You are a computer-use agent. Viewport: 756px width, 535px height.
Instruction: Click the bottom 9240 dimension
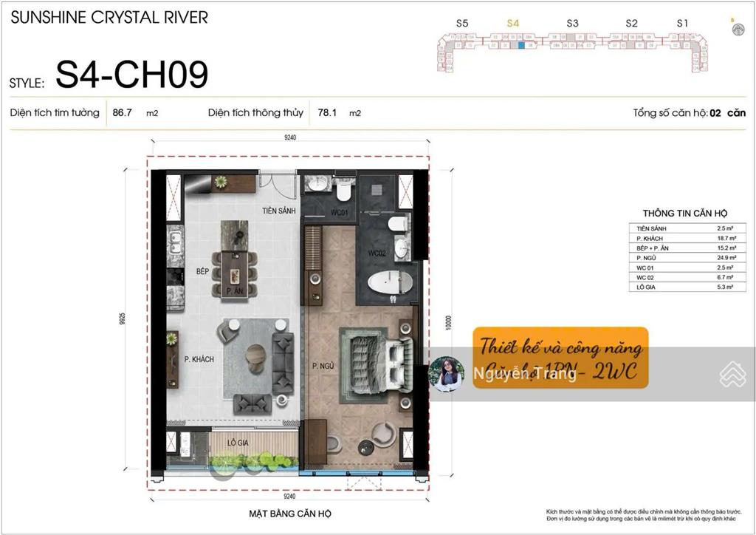tap(289, 496)
